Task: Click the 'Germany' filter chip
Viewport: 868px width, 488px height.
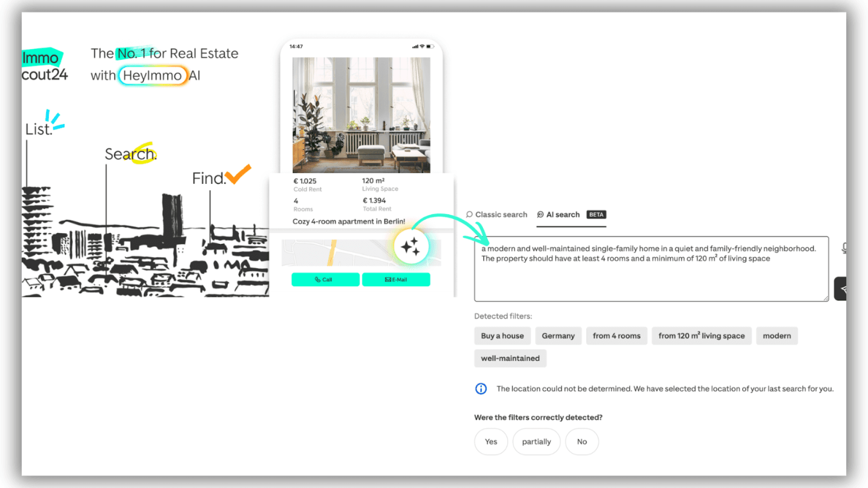Action: (558, 336)
